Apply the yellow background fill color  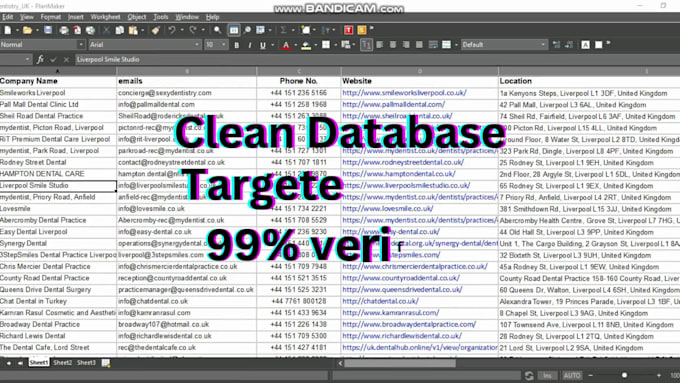click(306, 45)
